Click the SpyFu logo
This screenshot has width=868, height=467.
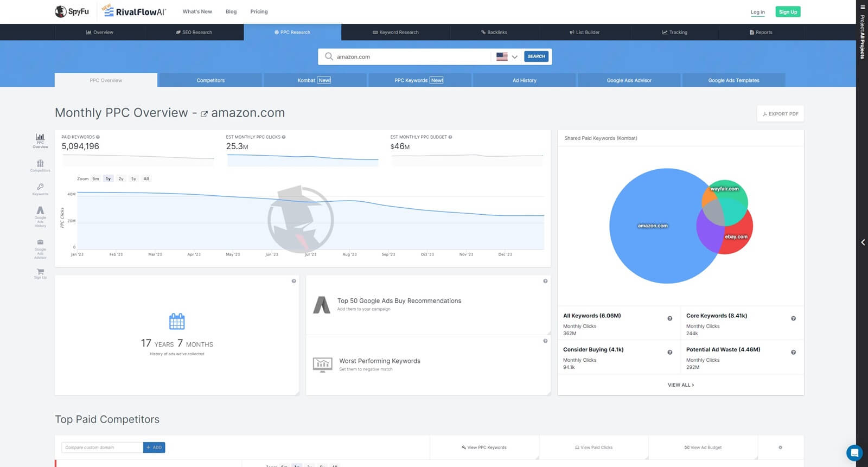pos(72,11)
